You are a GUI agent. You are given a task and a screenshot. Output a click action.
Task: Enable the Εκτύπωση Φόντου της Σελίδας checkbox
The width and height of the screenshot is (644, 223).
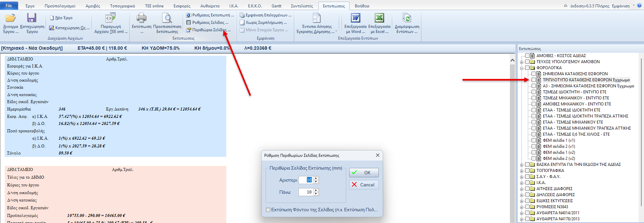(x=268, y=210)
